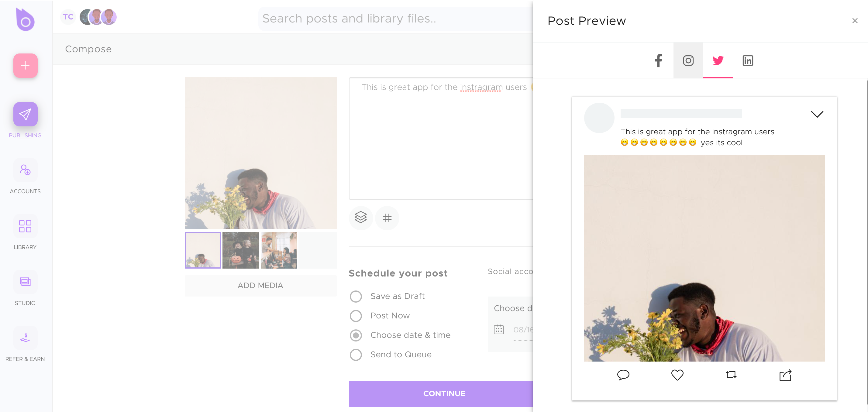Expand the chevron on the tweet preview

point(817,114)
